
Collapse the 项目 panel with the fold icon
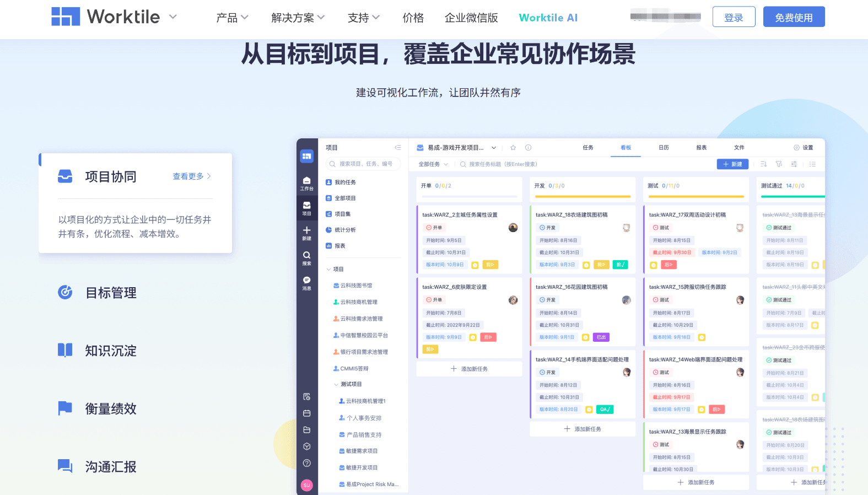pos(398,148)
